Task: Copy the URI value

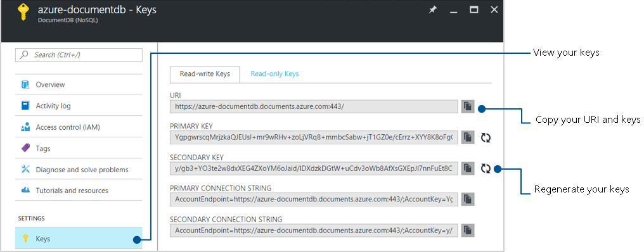Action: click(x=468, y=107)
